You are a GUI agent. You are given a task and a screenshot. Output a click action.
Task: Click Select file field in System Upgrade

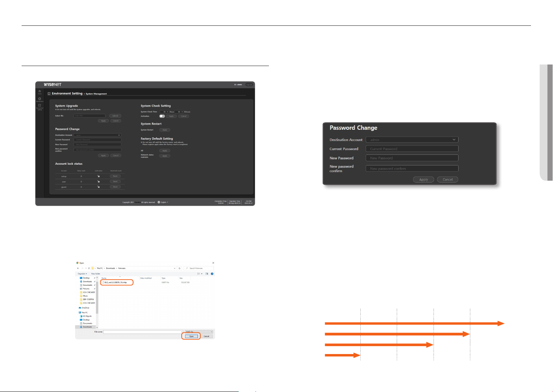[90, 116]
